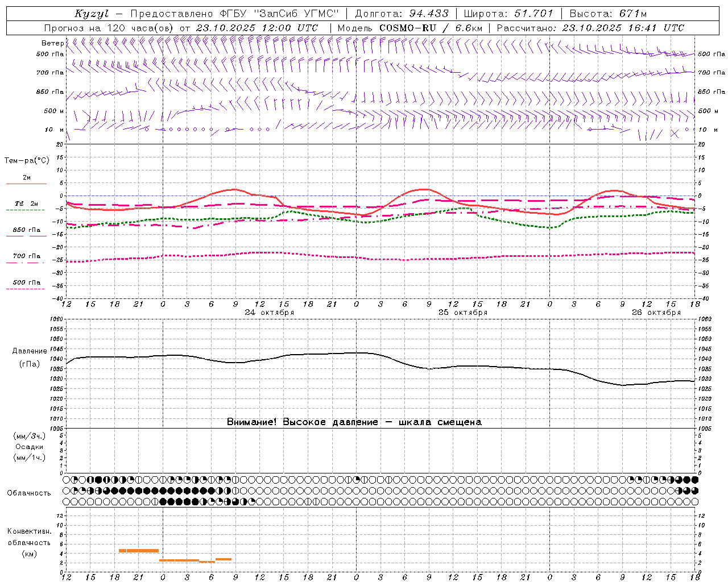This screenshot has height=582, width=728.
Task: Click the 850 гПа temperature legend entry
Action: pos(26,230)
